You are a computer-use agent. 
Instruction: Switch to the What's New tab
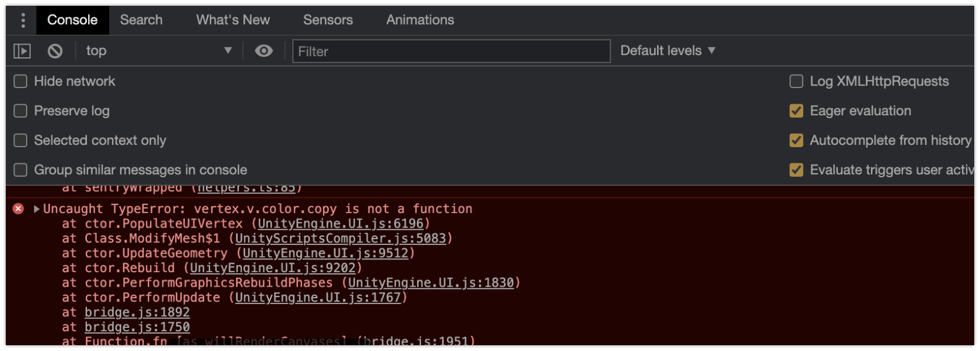click(233, 20)
